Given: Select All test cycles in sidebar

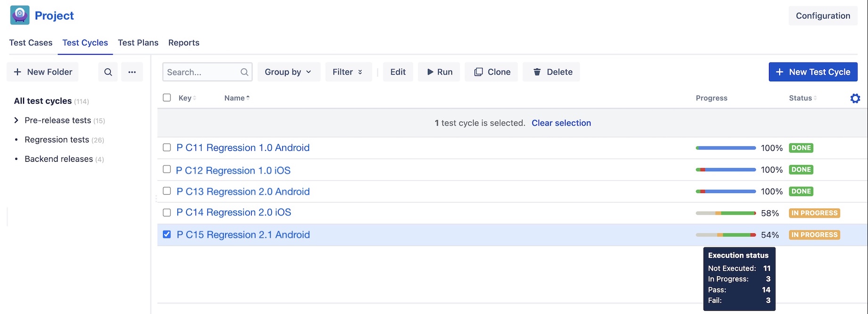Looking at the screenshot, I should pyautogui.click(x=51, y=101).
